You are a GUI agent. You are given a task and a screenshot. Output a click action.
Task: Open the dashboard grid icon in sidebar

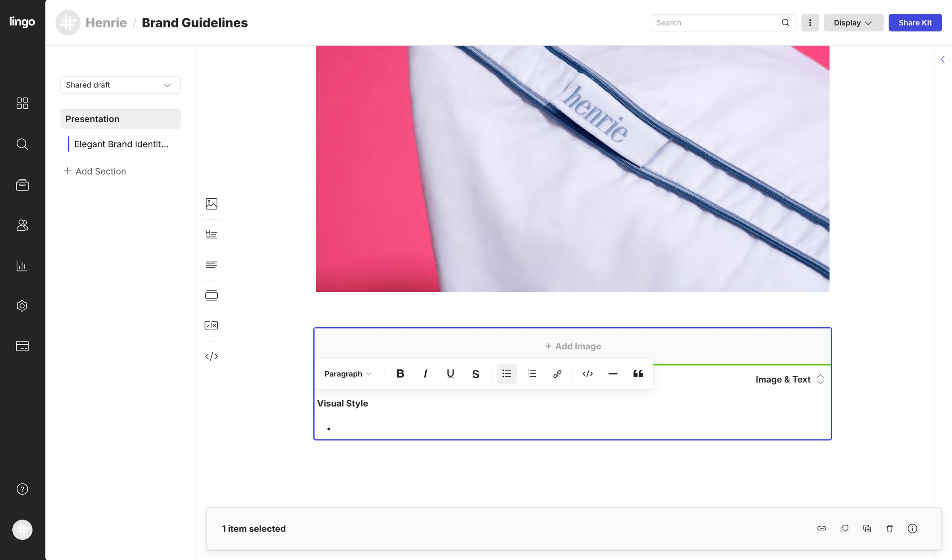click(22, 103)
